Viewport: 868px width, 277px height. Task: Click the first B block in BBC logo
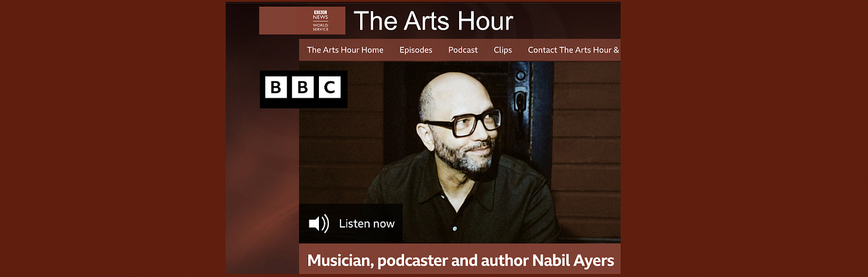tap(276, 88)
